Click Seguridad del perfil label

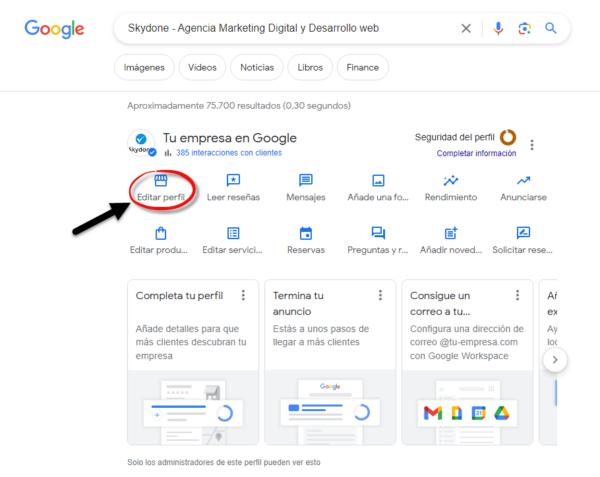pos(455,137)
